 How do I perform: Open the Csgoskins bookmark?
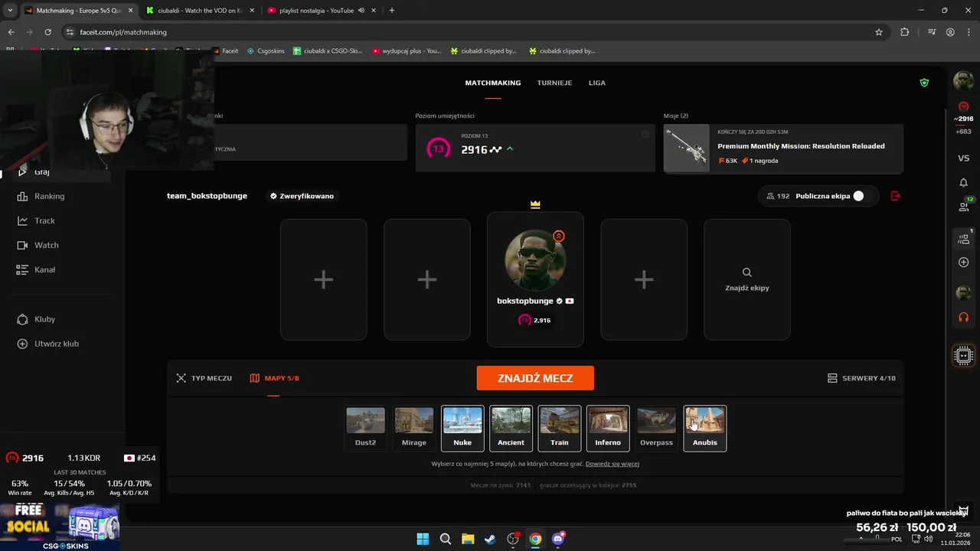pos(266,51)
